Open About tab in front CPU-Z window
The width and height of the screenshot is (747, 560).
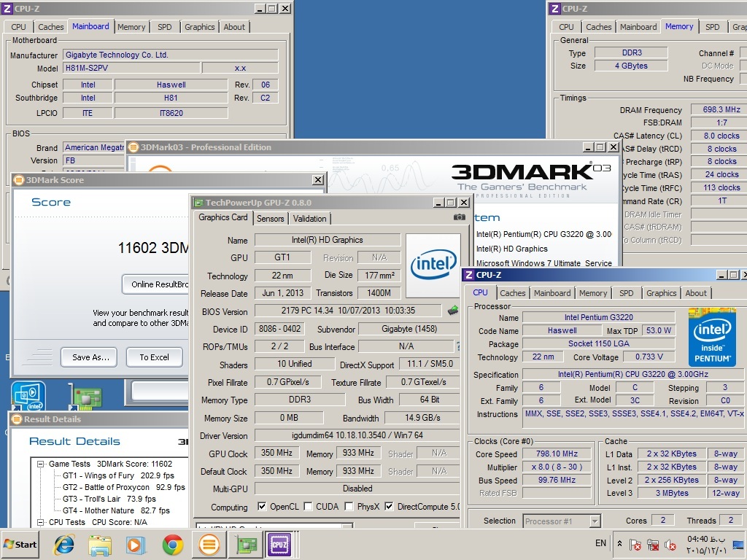696,293
